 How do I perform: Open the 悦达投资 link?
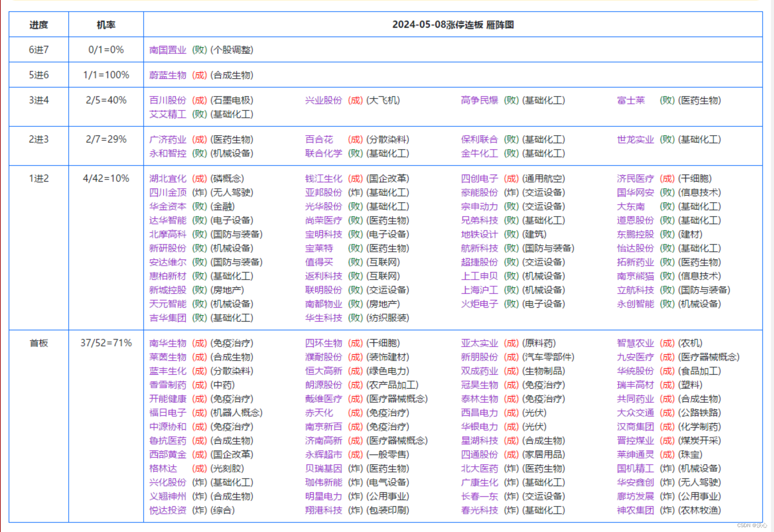[168, 510]
